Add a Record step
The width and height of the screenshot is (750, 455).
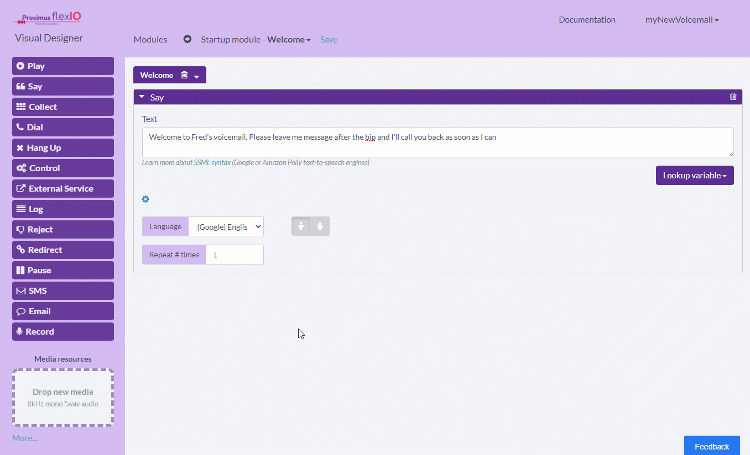click(x=63, y=332)
